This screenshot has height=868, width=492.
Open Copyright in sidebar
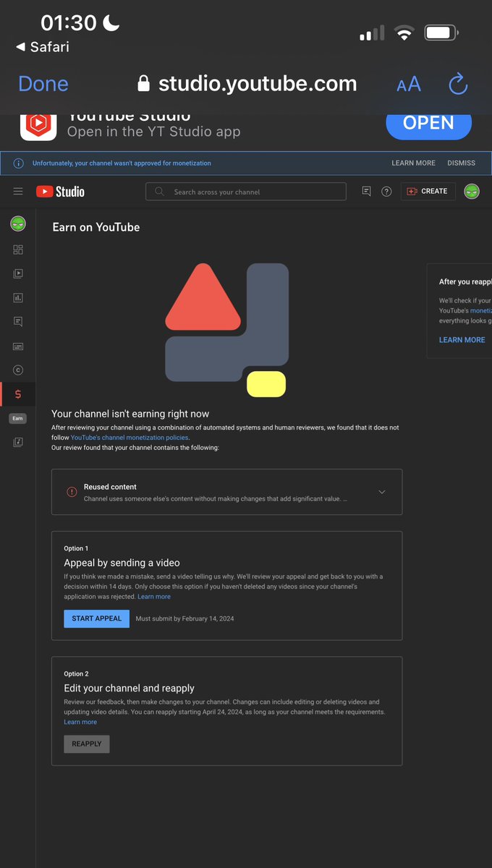click(x=18, y=370)
